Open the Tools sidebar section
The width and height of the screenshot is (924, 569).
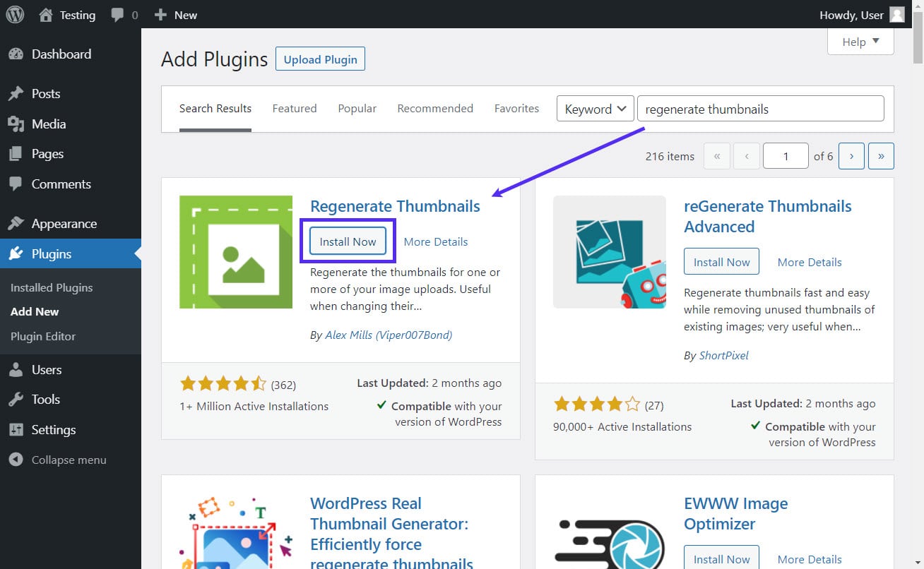tap(45, 400)
